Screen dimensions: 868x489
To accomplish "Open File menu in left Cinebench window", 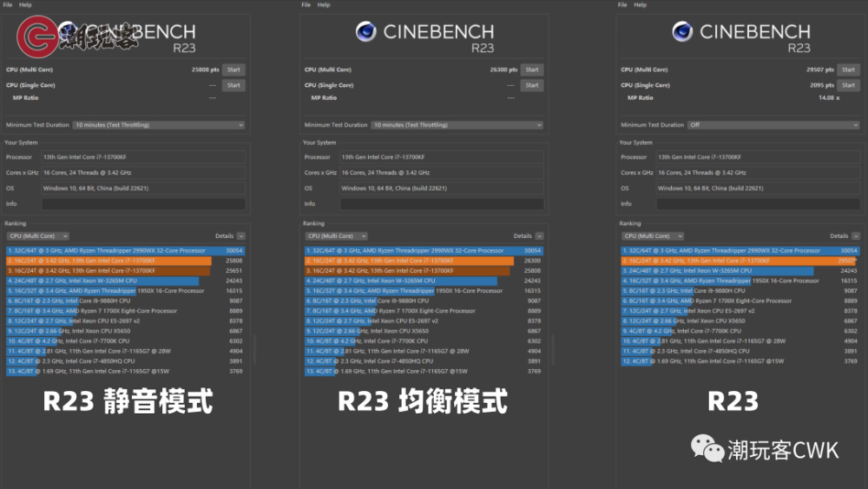I will click(8, 4).
